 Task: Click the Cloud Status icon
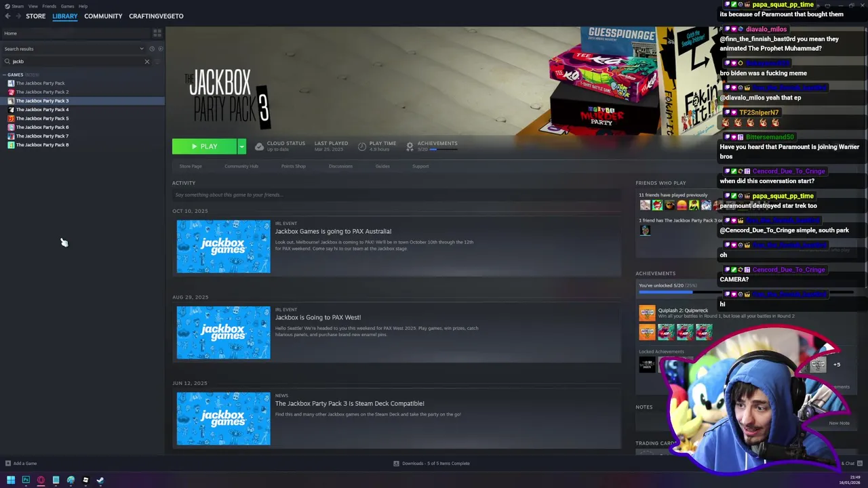tap(259, 146)
